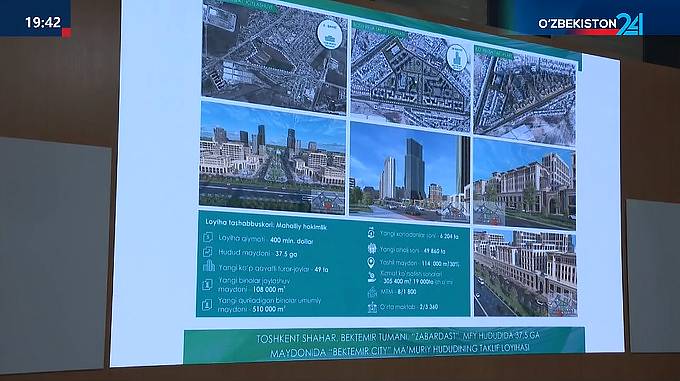Screen dimensions: 680x381
Task: Click the round badge on left aerial map
Action: [330, 35]
